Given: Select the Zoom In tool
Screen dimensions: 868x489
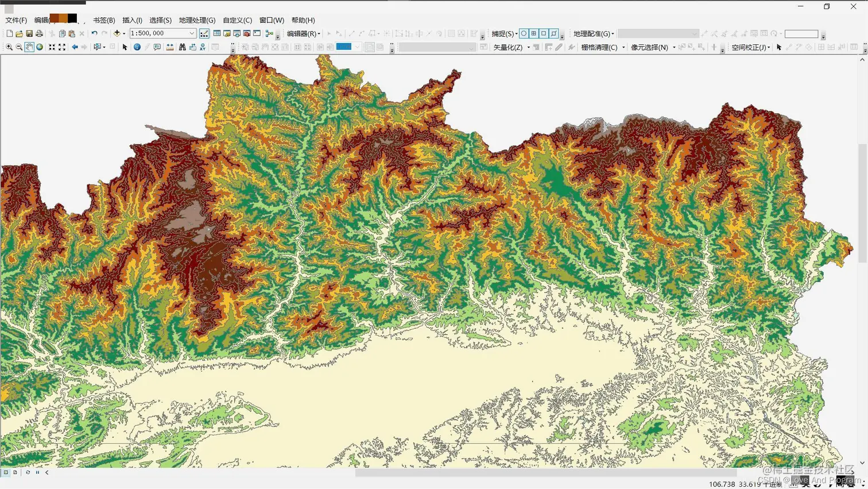Looking at the screenshot, I should pos(9,47).
